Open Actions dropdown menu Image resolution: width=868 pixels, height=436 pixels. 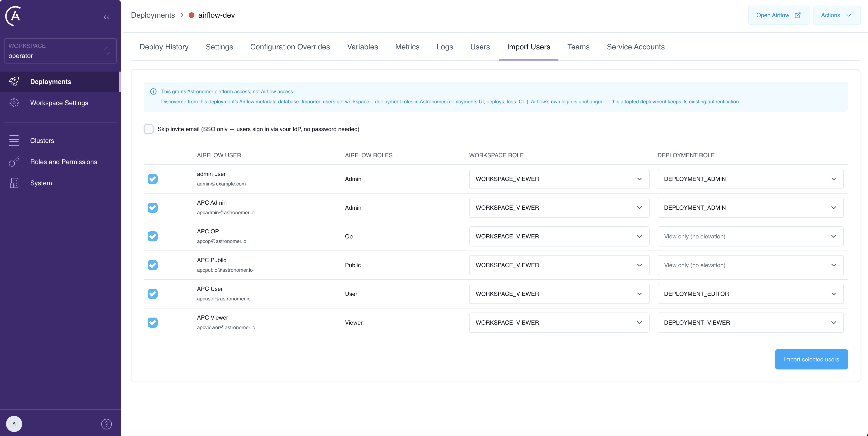coord(837,15)
